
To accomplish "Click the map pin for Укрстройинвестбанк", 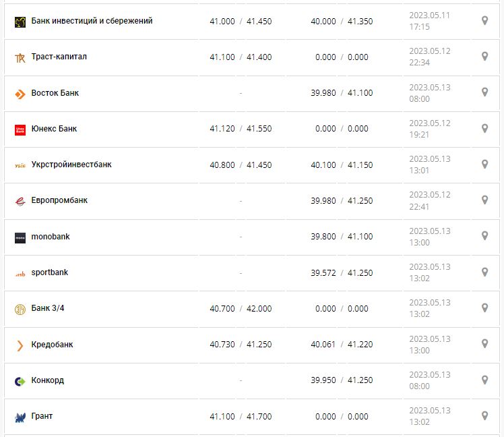I will (484, 165).
